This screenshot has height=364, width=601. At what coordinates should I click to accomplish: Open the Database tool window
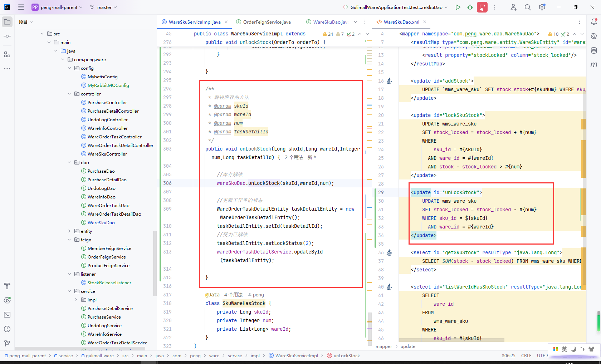(x=594, y=50)
